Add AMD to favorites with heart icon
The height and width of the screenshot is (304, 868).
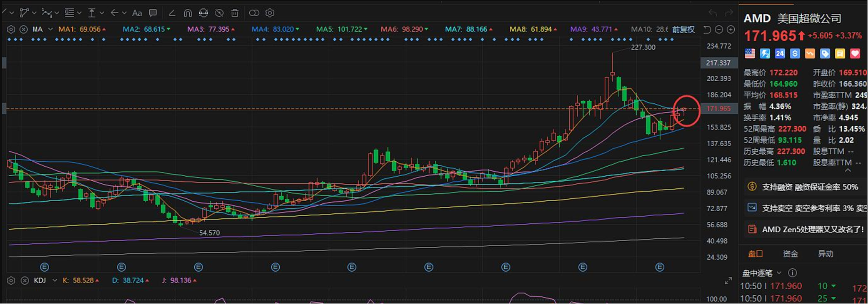855,53
